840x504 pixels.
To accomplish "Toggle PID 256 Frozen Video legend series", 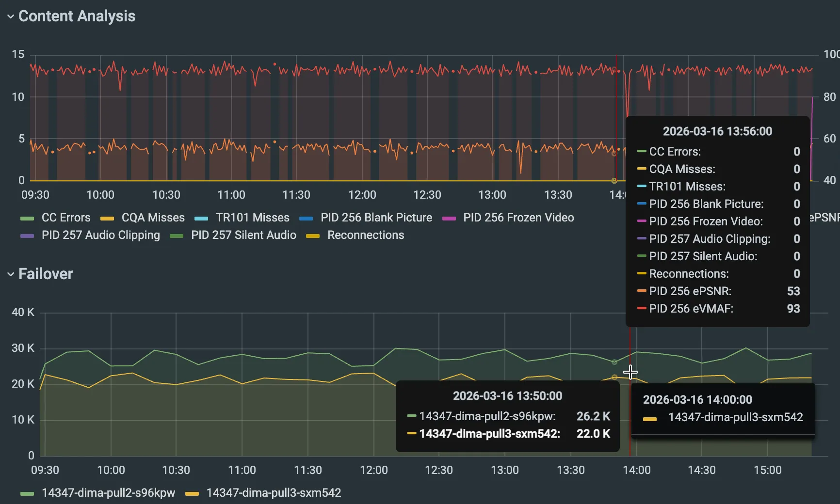I will click(x=518, y=218).
